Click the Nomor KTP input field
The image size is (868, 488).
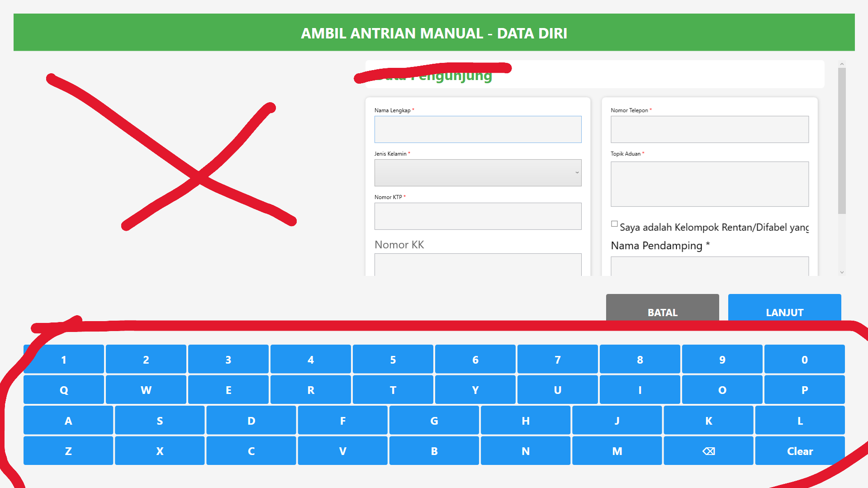478,216
